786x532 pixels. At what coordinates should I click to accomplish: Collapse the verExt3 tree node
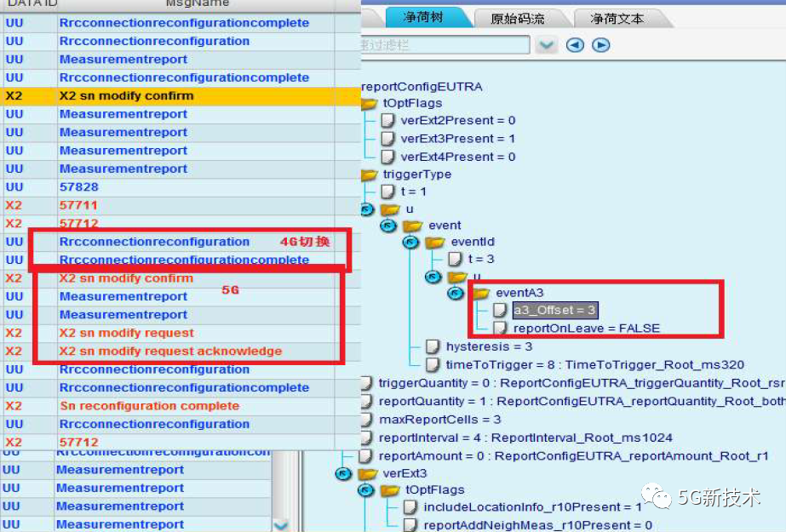click(343, 473)
